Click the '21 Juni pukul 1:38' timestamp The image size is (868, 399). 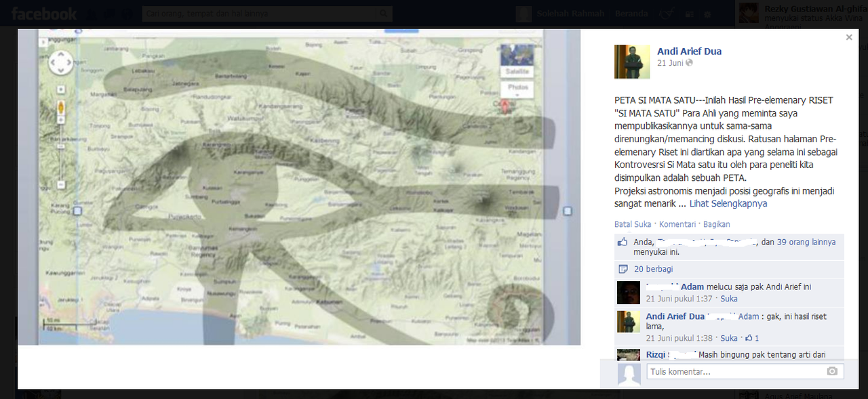point(680,338)
